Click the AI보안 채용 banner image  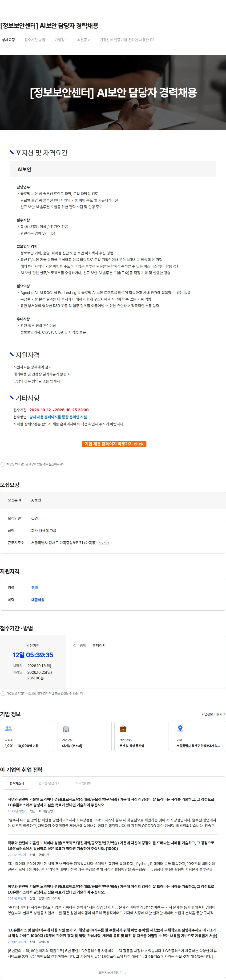pos(113,92)
